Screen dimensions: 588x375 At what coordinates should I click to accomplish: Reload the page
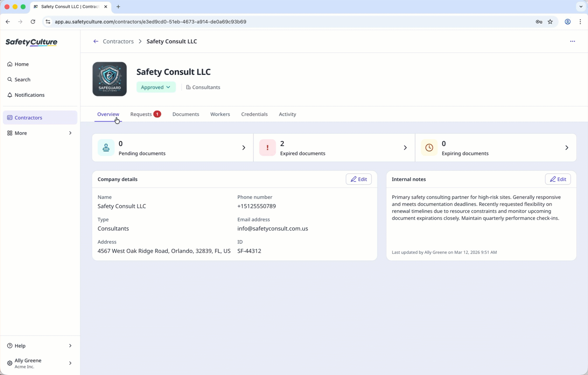click(33, 22)
